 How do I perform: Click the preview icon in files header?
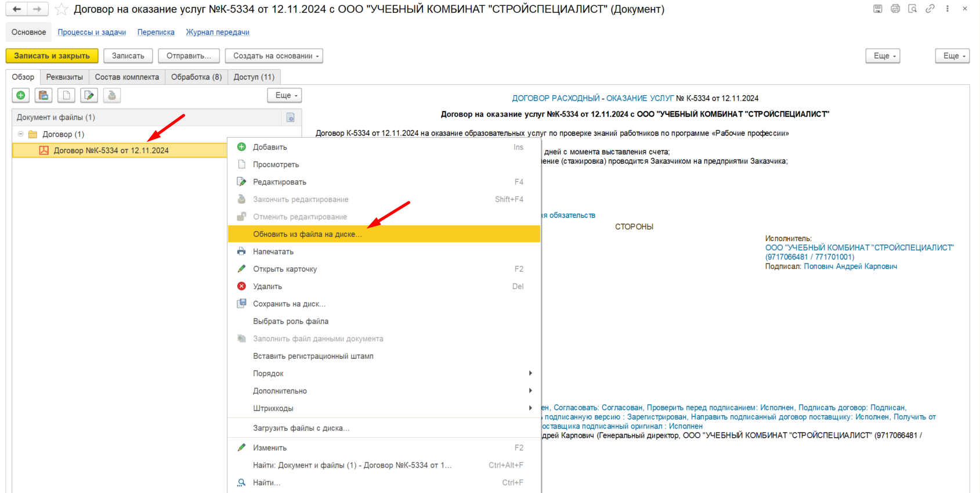291,117
